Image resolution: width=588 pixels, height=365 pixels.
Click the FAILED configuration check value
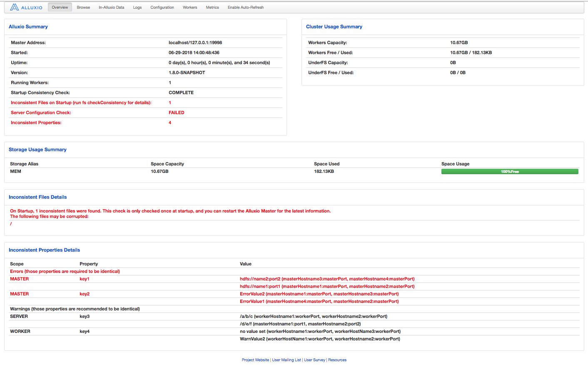pyautogui.click(x=177, y=112)
